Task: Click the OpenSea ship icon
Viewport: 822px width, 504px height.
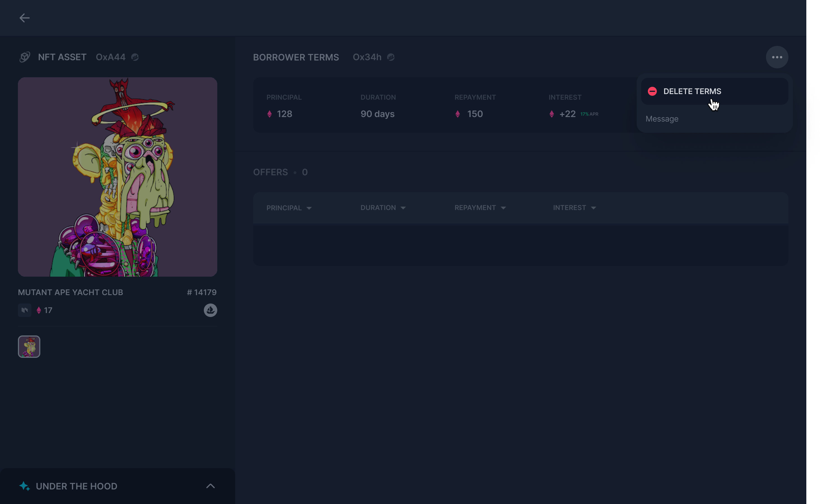Action: [x=210, y=310]
